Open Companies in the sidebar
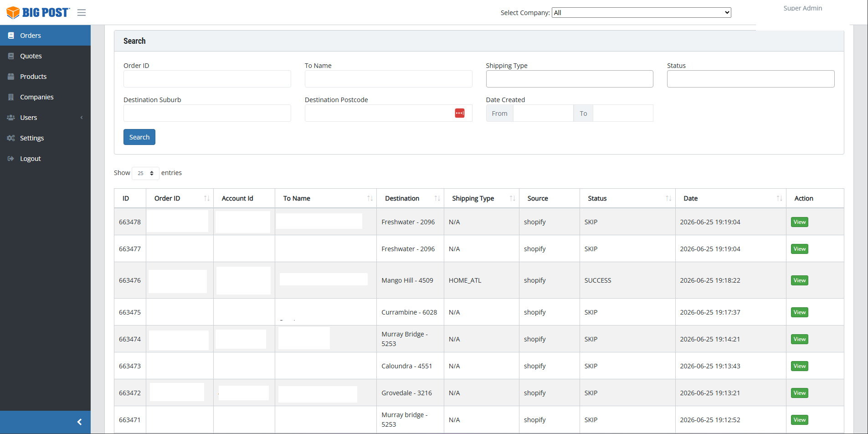 pos(45,97)
